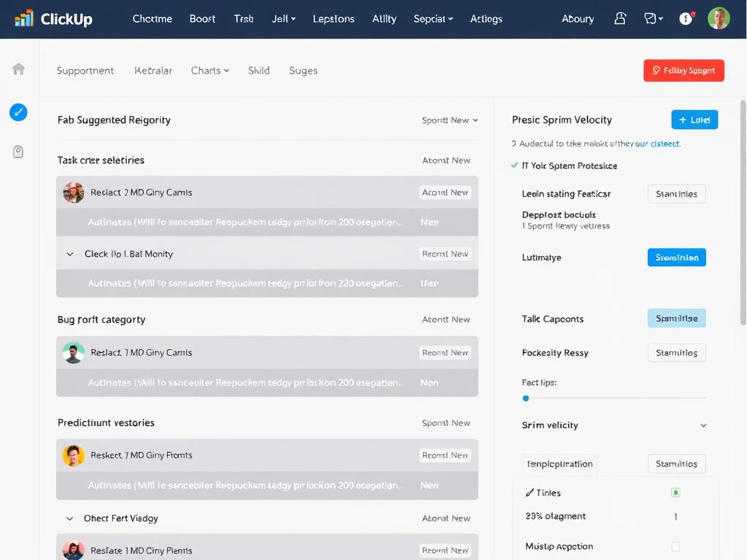The height and width of the screenshot is (560, 747).
Task: Switch to the Supportnent tab
Action: [85, 71]
